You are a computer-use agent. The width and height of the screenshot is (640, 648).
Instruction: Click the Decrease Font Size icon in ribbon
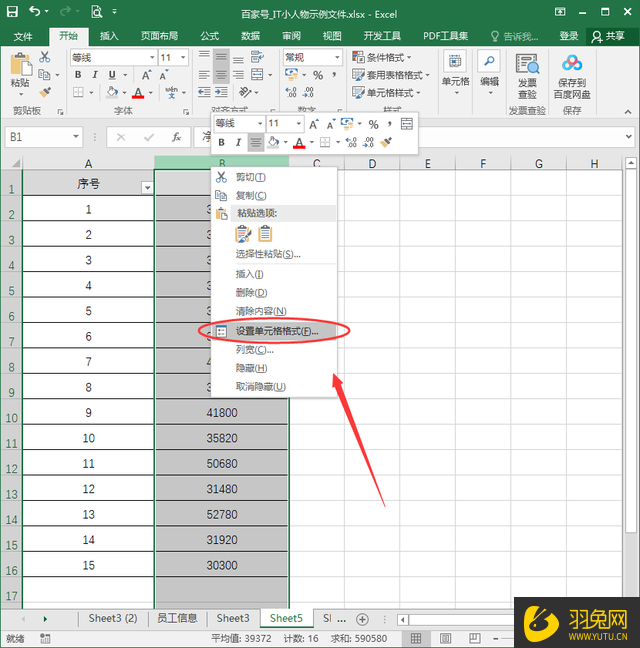164,75
